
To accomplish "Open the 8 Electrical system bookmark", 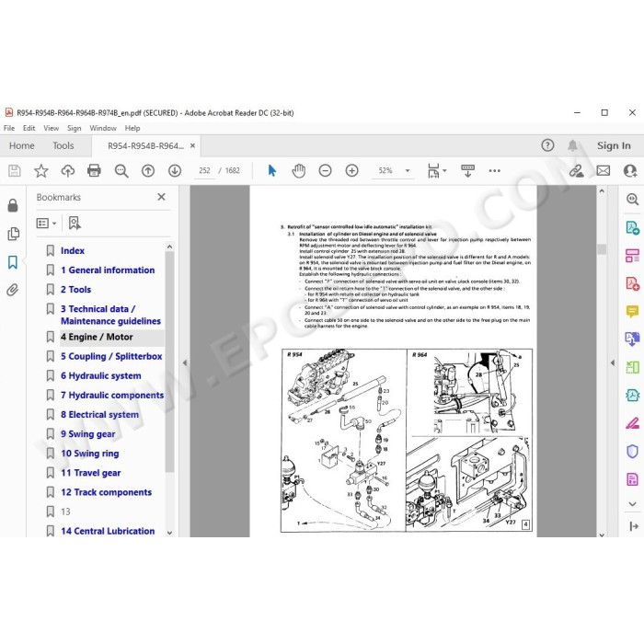I will coord(99,414).
